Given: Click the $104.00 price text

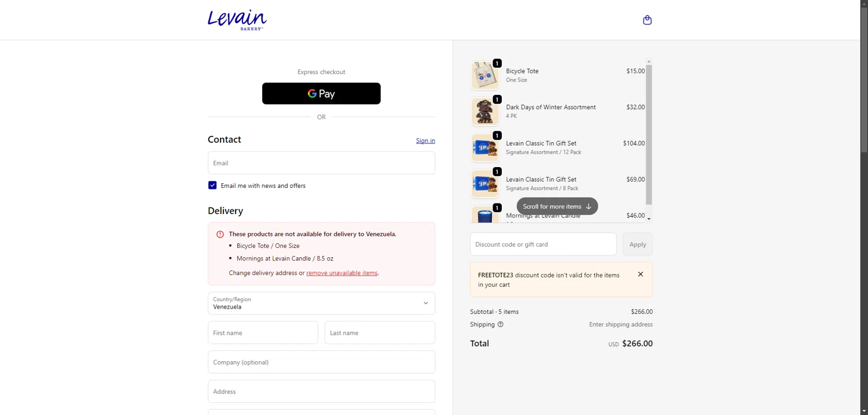Looking at the screenshot, I should point(634,143).
